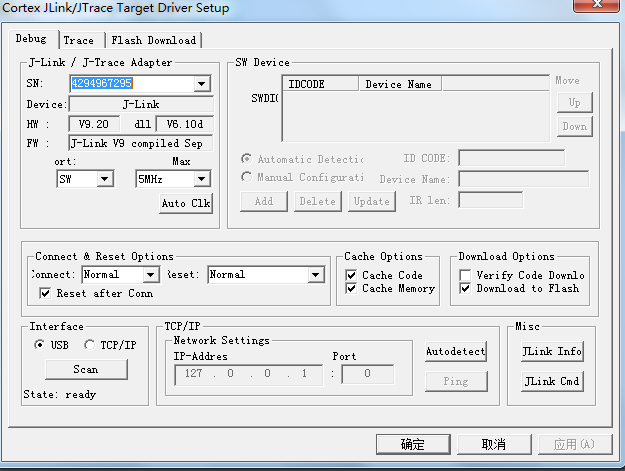The width and height of the screenshot is (625, 471).
Task: Click the HW version V9.20 field
Action: [94, 124]
